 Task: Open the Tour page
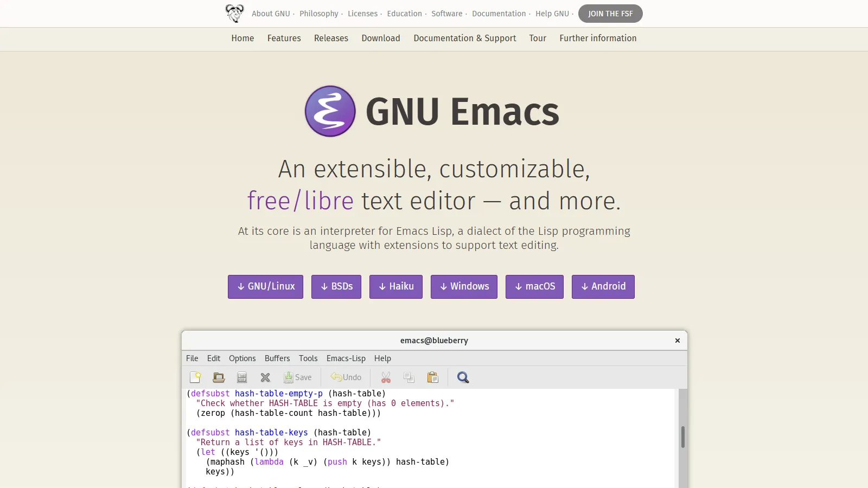pyautogui.click(x=538, y=38)
